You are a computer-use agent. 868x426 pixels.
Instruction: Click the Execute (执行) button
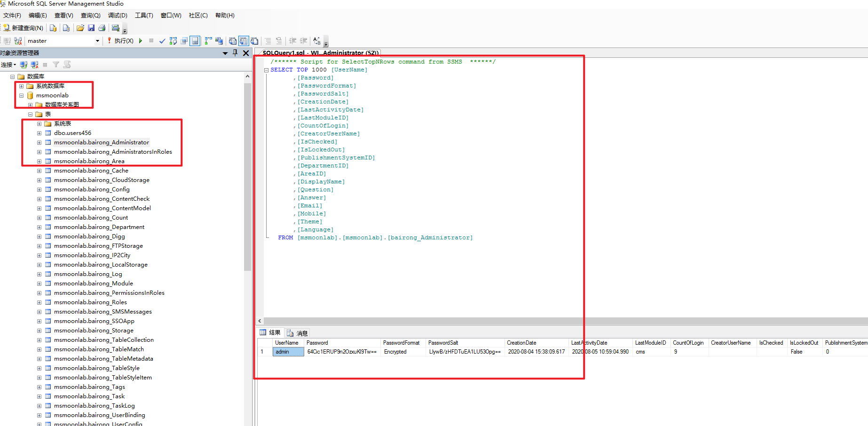coord(120,41)
